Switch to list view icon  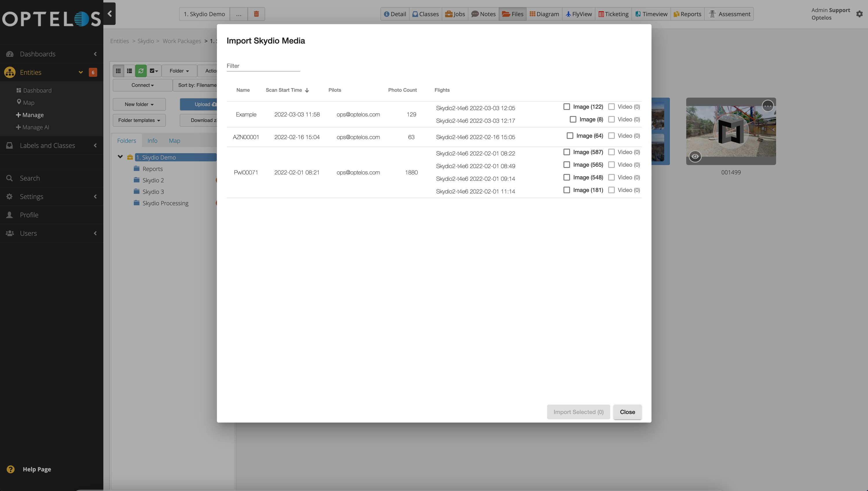pos(130,71)
